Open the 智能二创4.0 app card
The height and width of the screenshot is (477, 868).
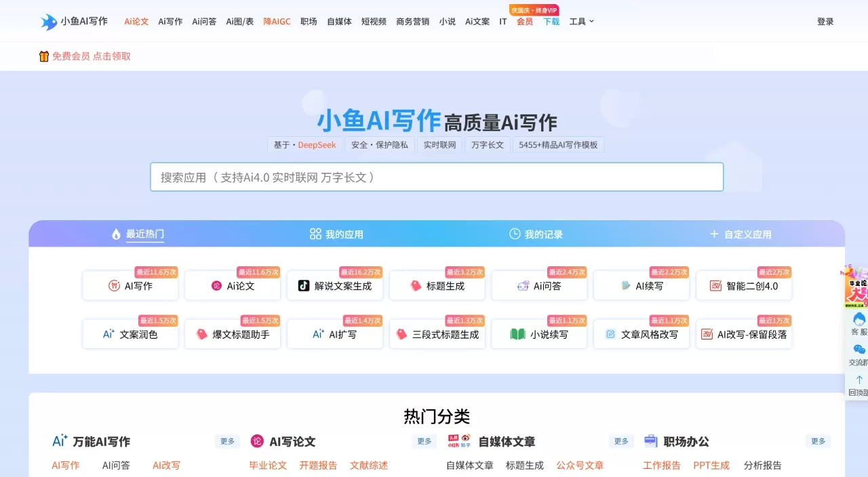(x=744, y=286)
